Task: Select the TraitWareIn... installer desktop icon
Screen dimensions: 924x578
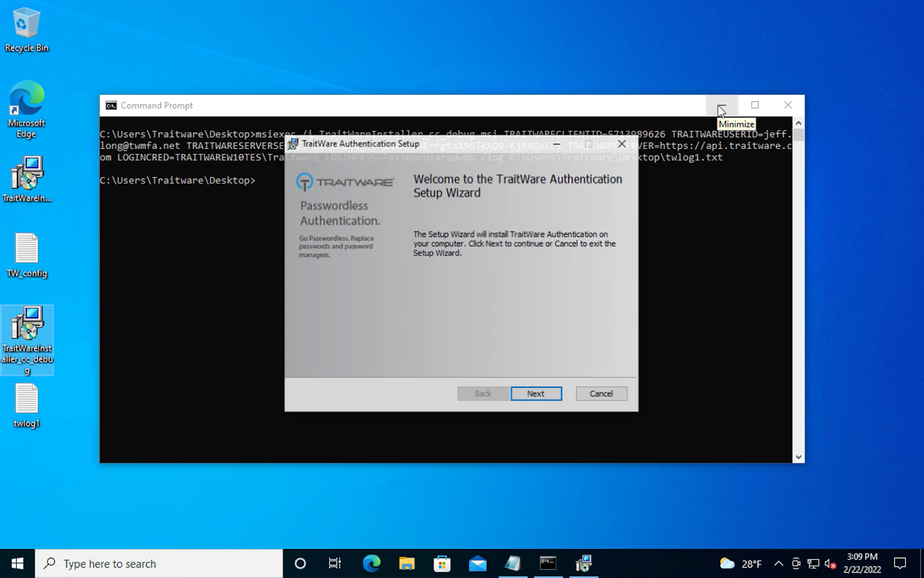Action: tap(27, 179)
